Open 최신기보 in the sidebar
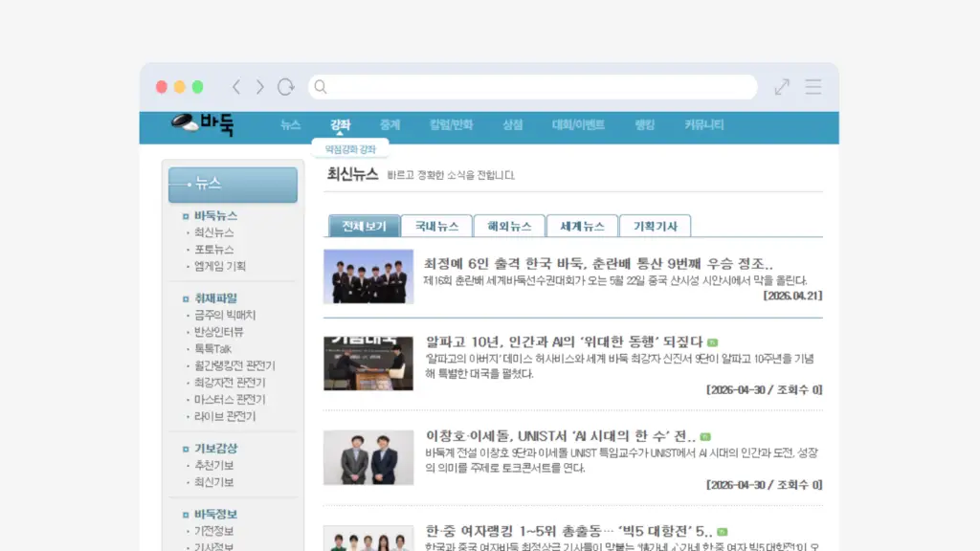The height and width of the screenshot is (551, 980). [213, 482]
